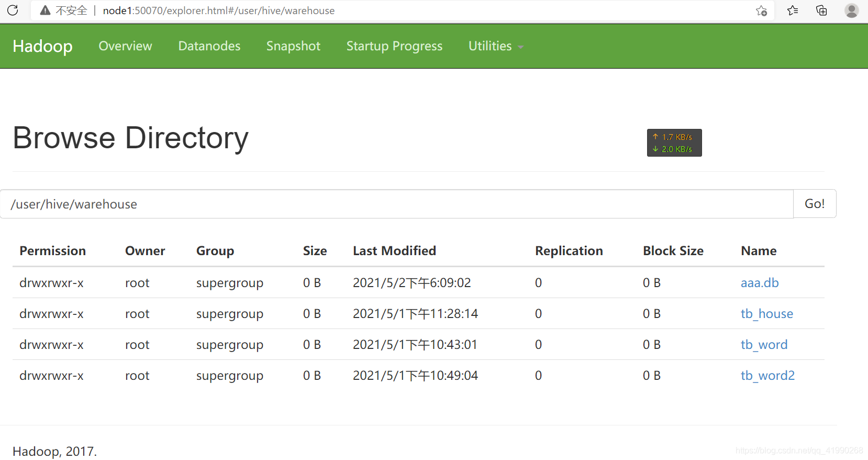
Task: Click the Owner column header
Action: click(x=145, y=251)
